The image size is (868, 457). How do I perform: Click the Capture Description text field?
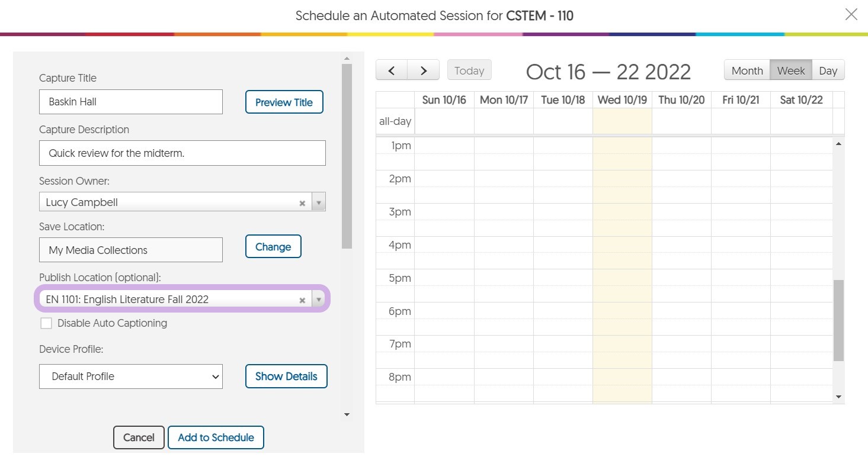click(x=182, y=153)
